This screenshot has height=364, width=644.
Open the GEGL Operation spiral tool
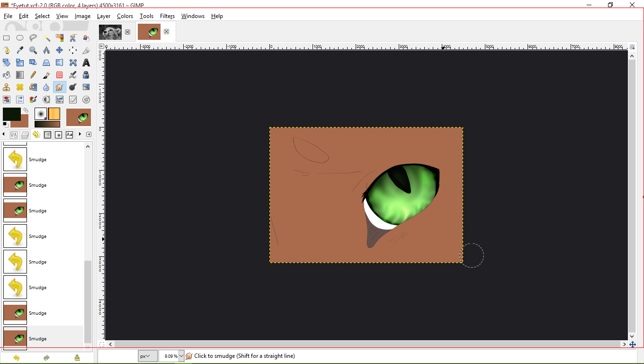pyautogui.click(x=86, y=100)
